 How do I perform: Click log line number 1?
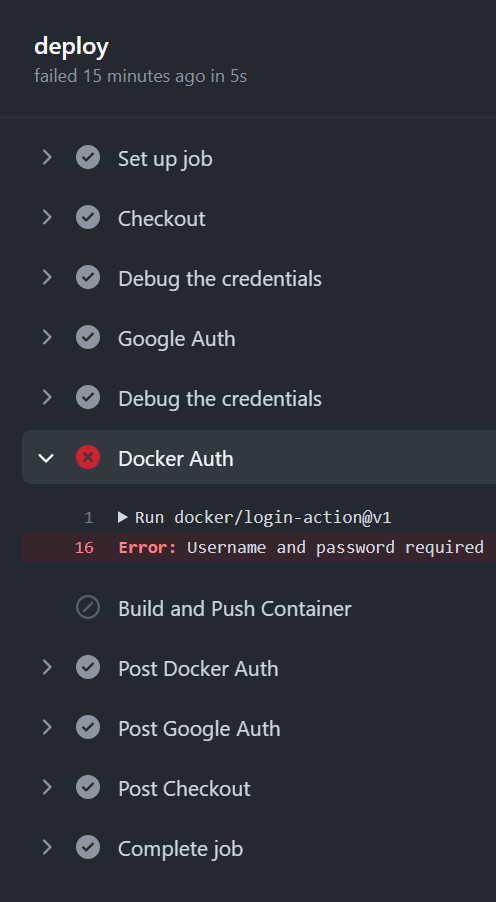89,518
